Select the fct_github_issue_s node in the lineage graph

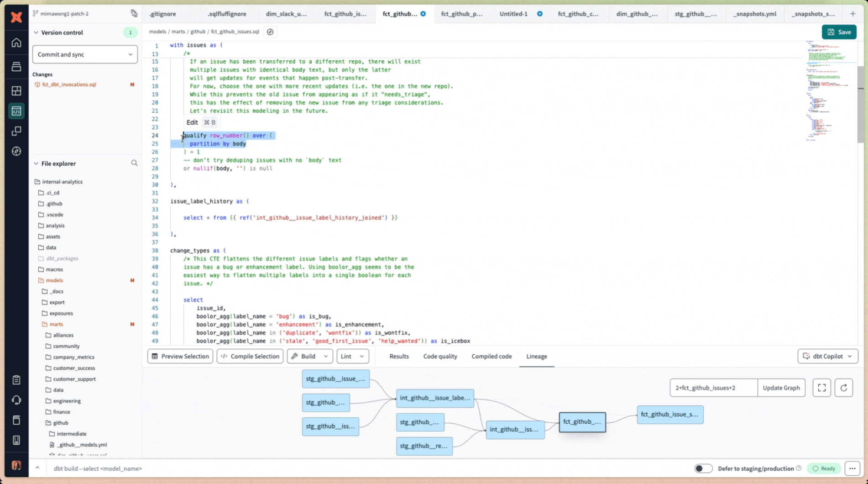(670, 415)
